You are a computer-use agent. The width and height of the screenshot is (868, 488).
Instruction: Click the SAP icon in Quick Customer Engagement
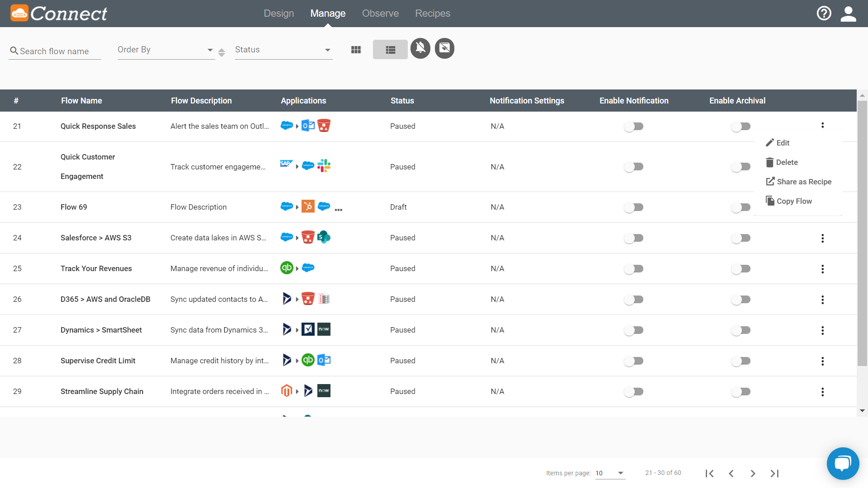[x=286, y=164]
